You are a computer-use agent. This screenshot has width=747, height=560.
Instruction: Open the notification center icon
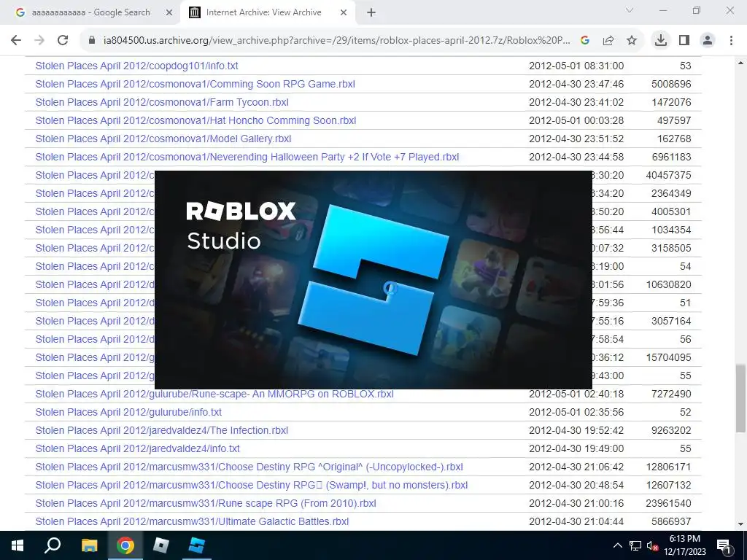point(724,545)
